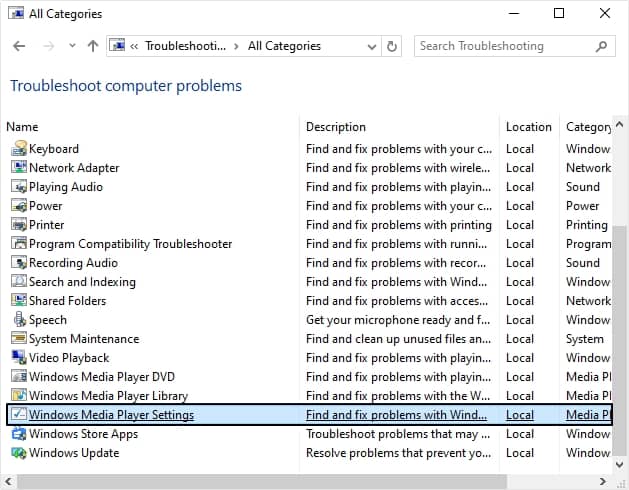Click the horizontal scrollbar left arrow

click(8, 481)
